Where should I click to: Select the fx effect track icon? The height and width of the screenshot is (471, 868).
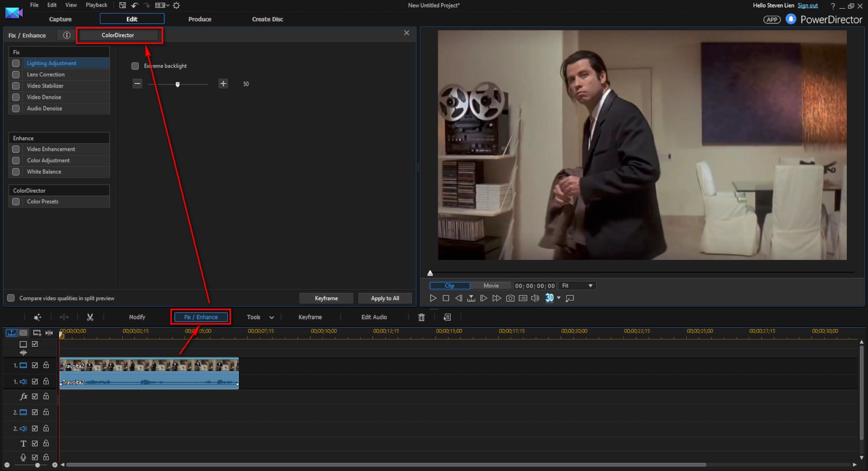coord(23,397)
